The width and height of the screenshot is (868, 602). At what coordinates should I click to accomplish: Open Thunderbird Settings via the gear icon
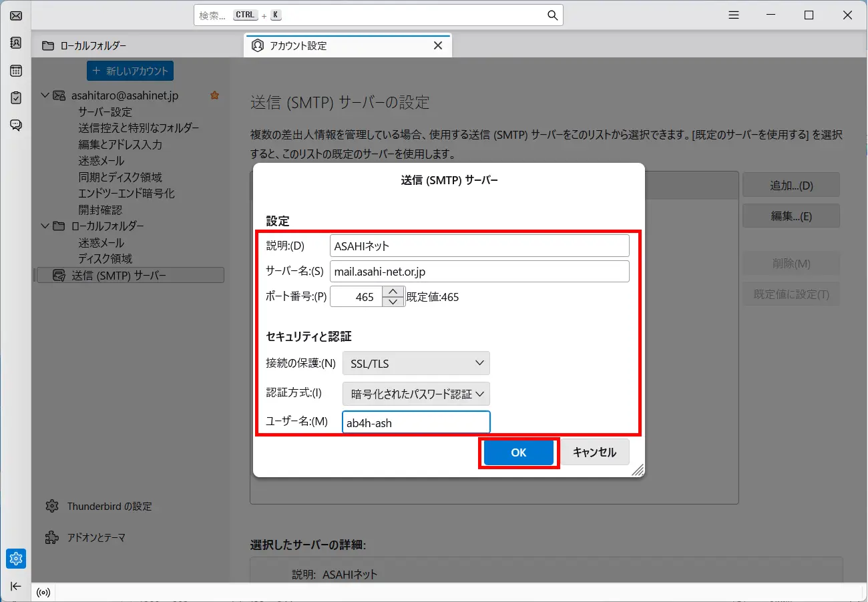tap(15, 559)
